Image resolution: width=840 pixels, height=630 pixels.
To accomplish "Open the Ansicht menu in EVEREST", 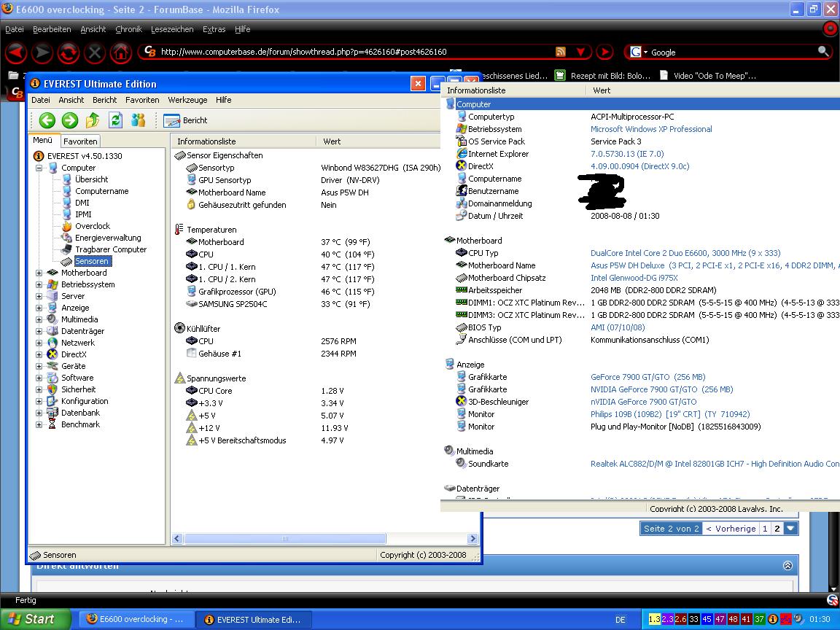I will (x=71, y=100).
